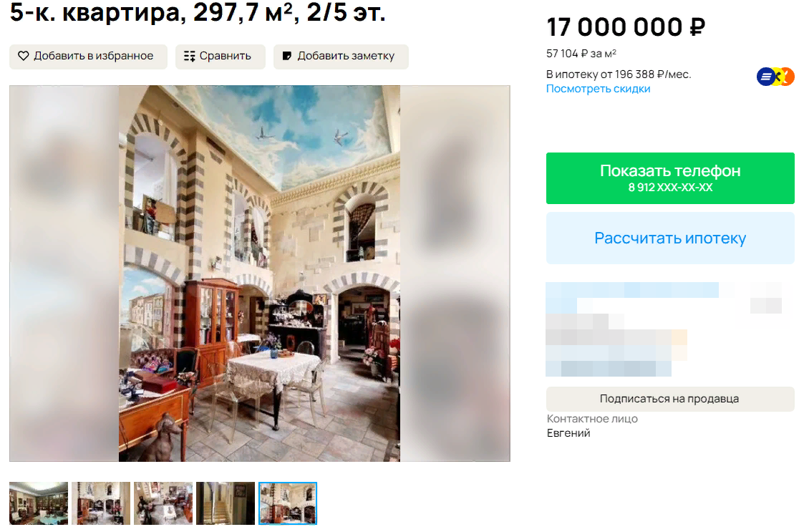Image resolution: width=804 pixels, height=532 pixels.
Task: Click Добавить в избранное button text
Action: pyautogui.click(x=93, y=56)
